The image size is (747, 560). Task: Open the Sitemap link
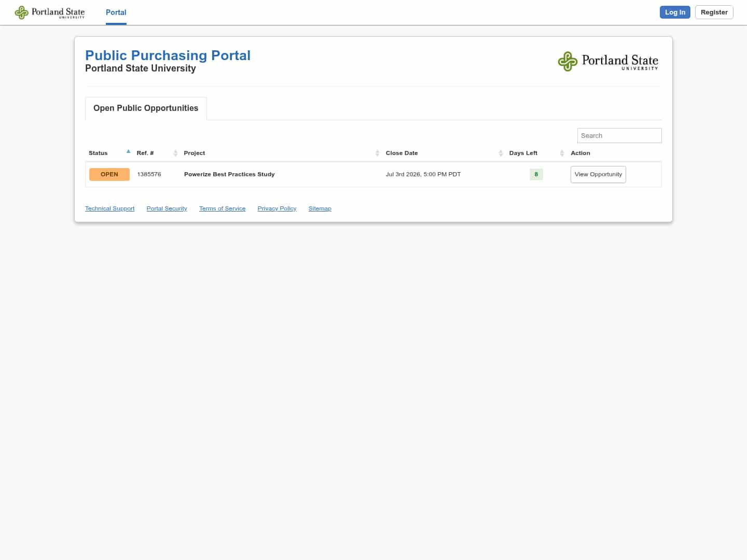pos(320,208)
